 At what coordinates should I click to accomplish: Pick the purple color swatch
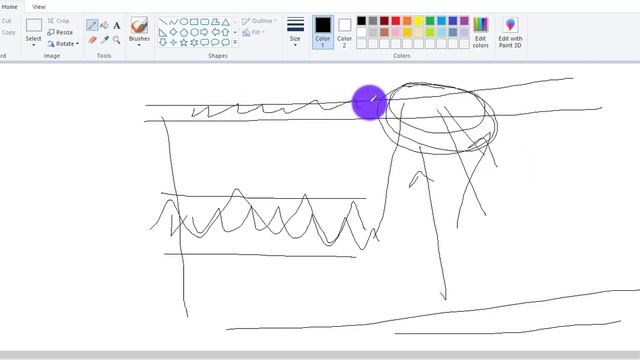click(464, 21)
